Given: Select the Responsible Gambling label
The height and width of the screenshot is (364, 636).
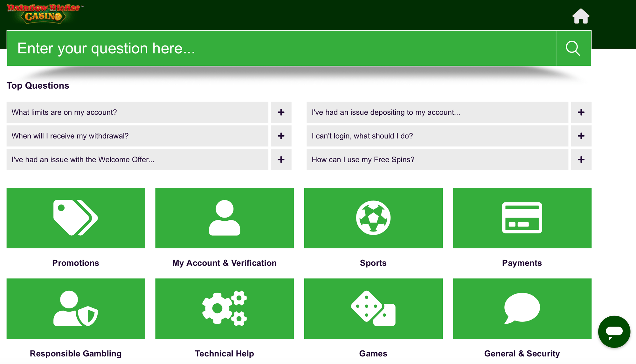Looking at the screenshot, I should pyautogui.click(x=76, y=354).
